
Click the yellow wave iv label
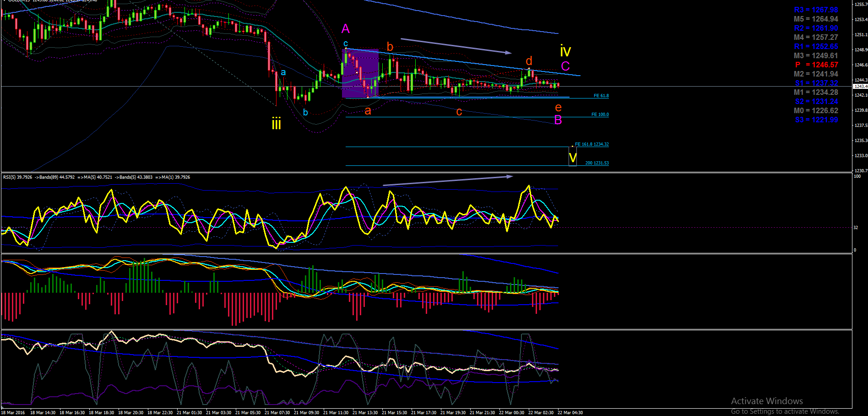[x=566, y=50]
